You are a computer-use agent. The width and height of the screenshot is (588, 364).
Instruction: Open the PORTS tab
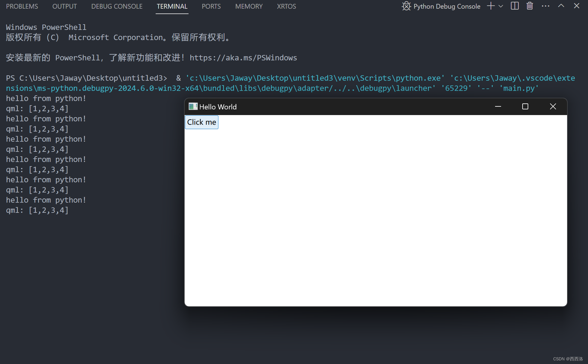click(211, 6)
